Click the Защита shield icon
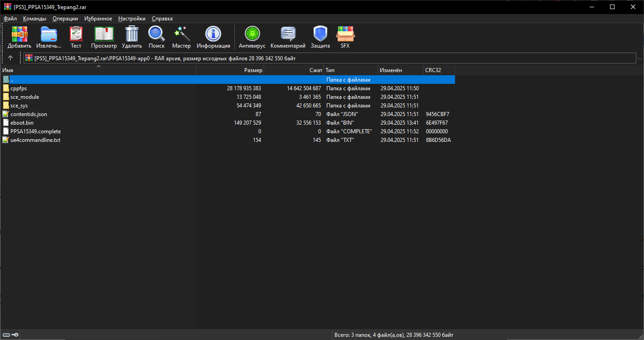This screenshot has width=644, height=340. (x=320, y=34)
